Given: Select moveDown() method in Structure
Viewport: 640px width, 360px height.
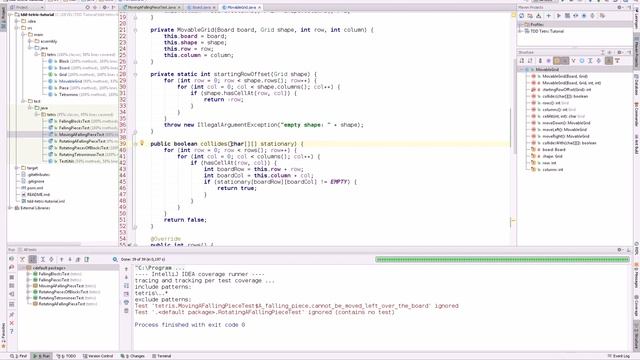Looking at the screenshot, I should [x=566, y=123].
